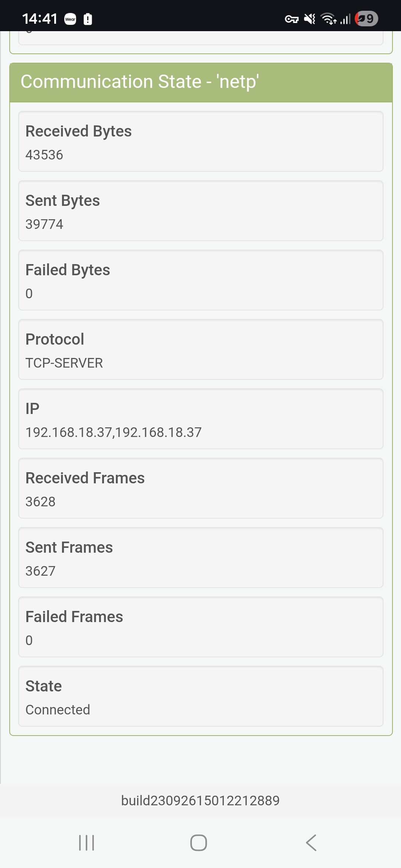Image resolution: width=401 pixels, height=868 pixels.
Task: Tap the clock in status bar
Action: tap(40, 19)
